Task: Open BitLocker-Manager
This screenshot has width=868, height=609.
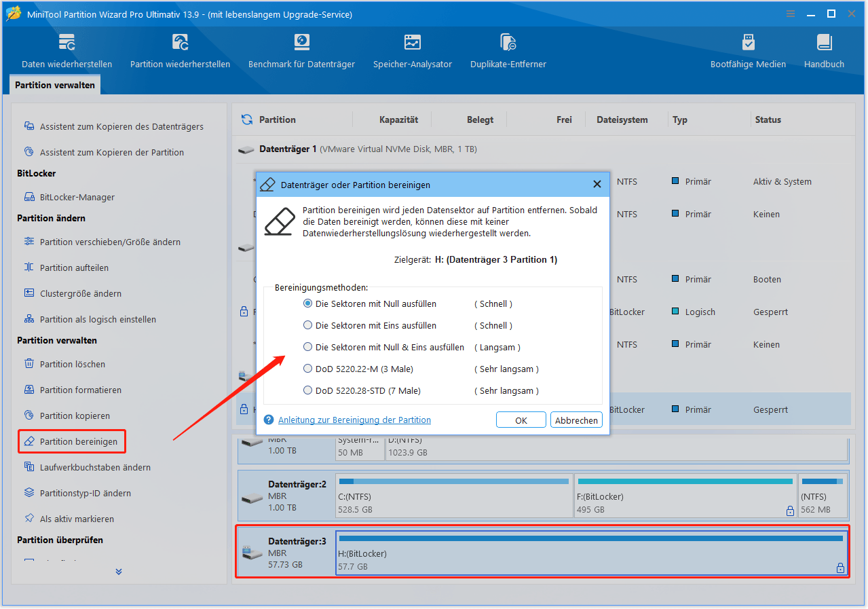Action: 69,197
